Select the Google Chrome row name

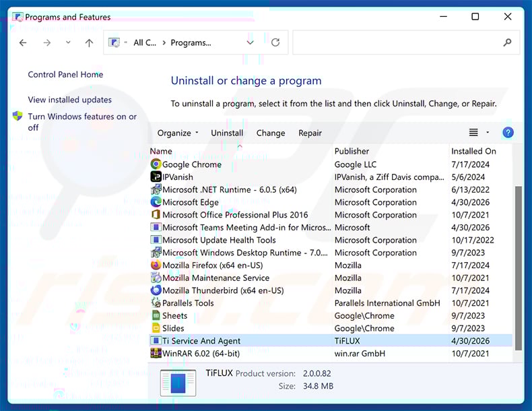(192, 164)
